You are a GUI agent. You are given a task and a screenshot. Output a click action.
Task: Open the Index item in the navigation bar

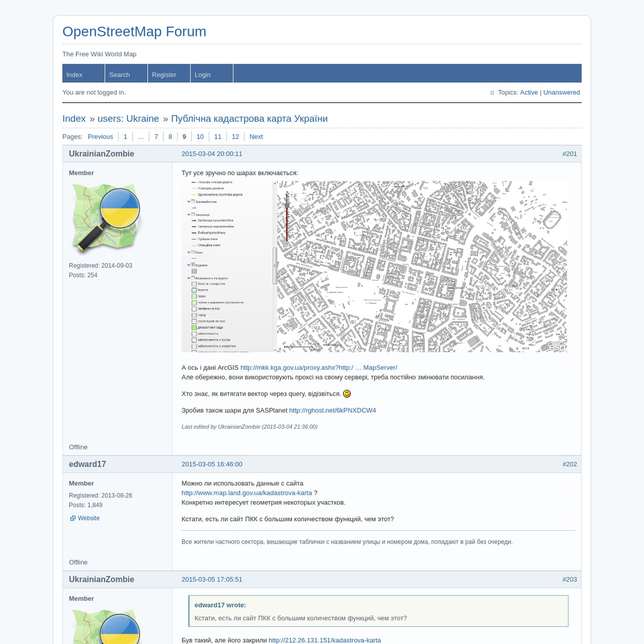pyautogui.click(x=83, y=74)
